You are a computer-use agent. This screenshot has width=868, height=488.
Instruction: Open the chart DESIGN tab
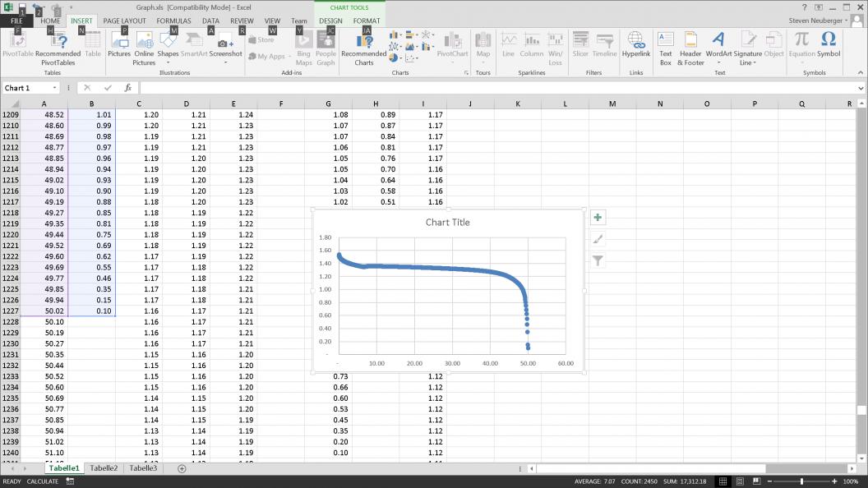pyautogui.click(x=330, y=21)
